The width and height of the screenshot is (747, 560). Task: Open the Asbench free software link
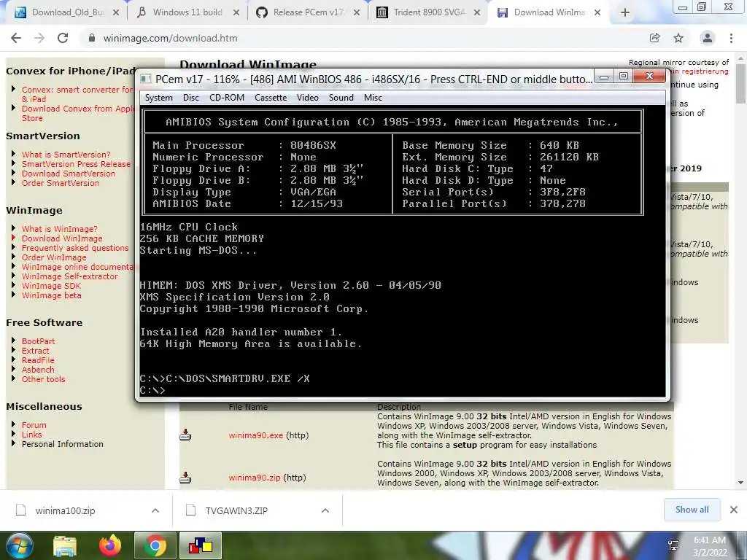pyautogui.click(x=38, y=370)
